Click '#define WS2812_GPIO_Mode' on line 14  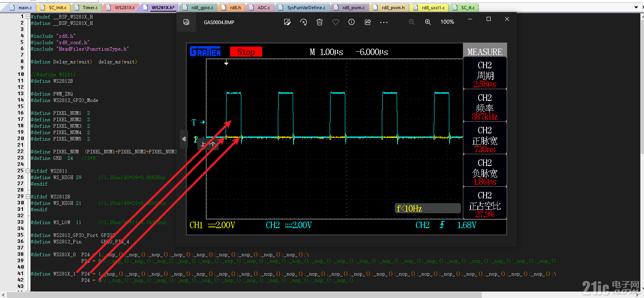(x=65, y=100)
